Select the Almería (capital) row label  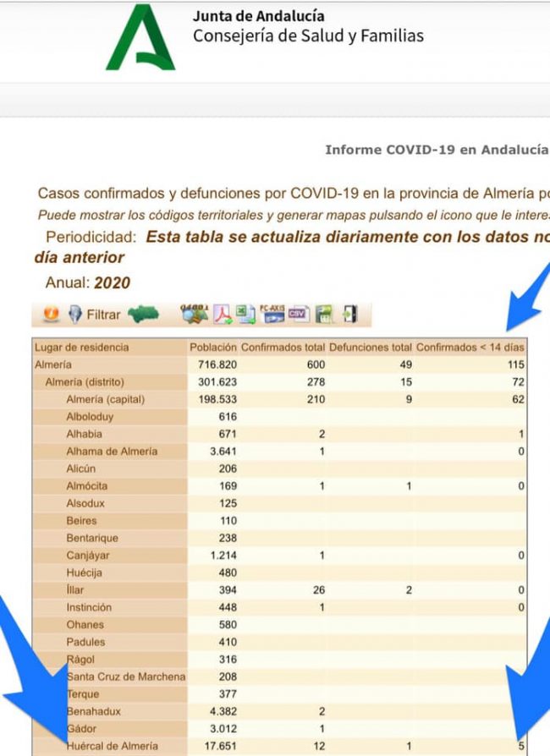(106, 399)
